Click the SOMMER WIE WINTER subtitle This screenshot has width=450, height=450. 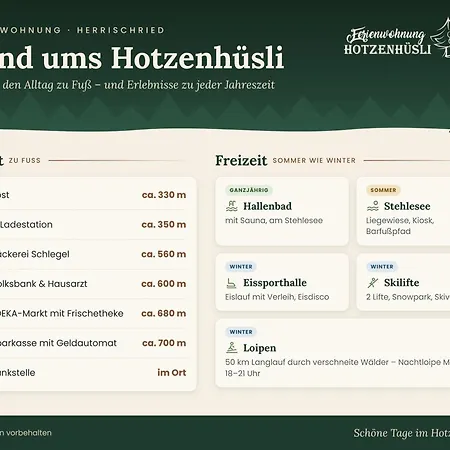(x=314, y=161)
